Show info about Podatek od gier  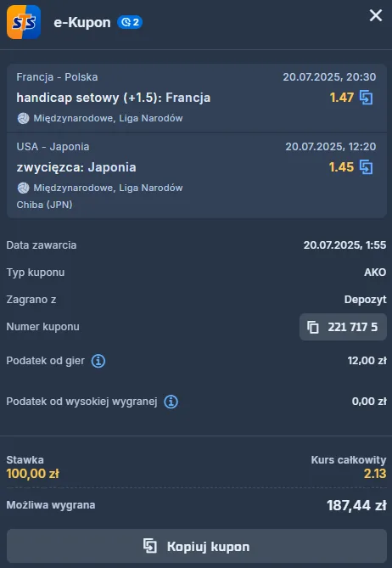[x=98, y=361]
